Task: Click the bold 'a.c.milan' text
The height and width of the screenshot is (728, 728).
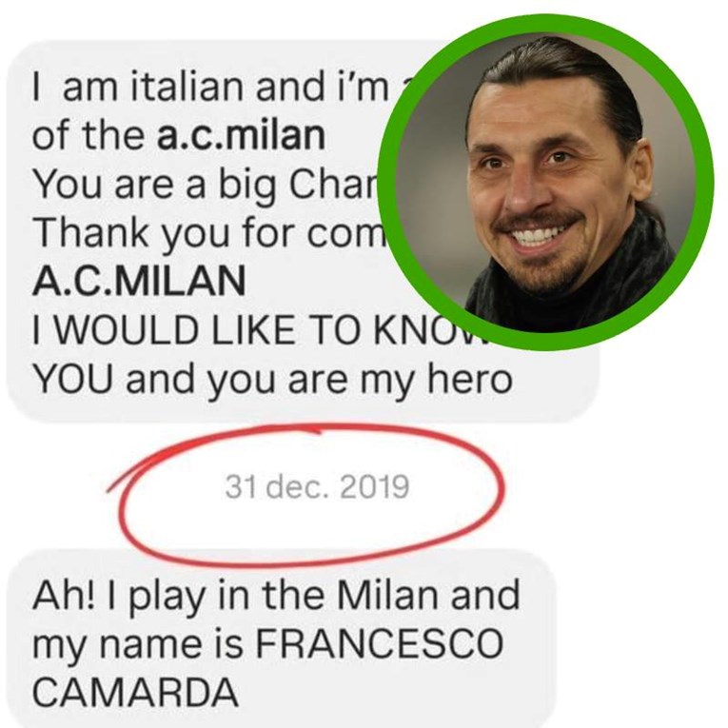Action: (x=242, y=134)
